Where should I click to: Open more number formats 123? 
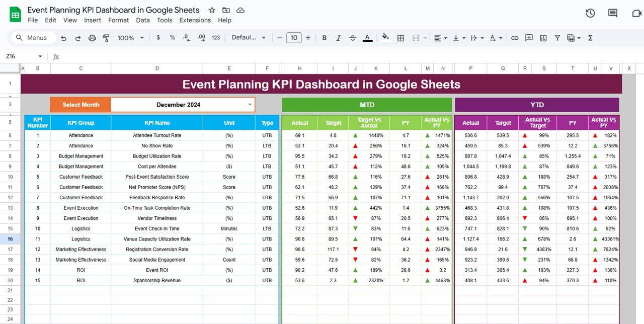pyautogui.click(x=216, y=38)
